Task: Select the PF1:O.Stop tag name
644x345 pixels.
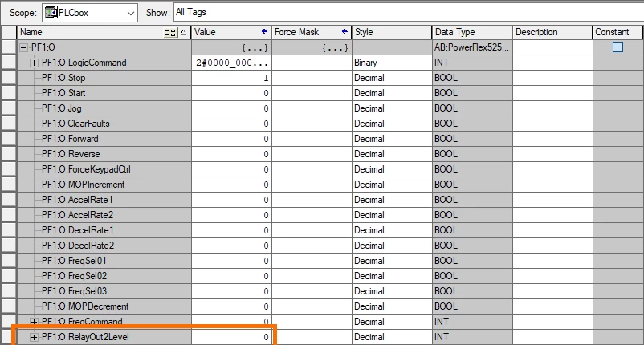Action: 63,78
